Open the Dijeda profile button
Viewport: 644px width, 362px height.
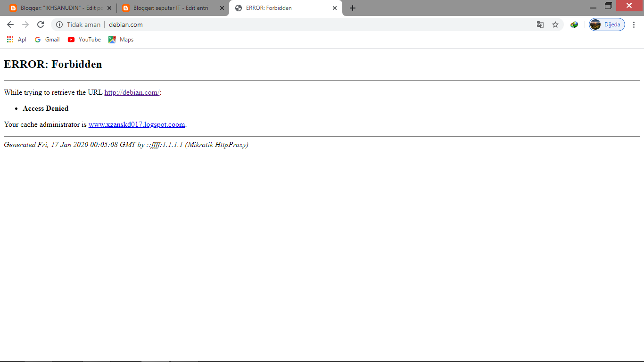(607, 25)
